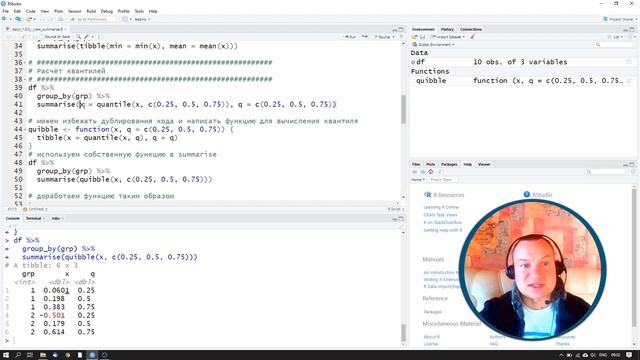Click the help Forward arrow icon
The height and width of the screenshot is (360, 640).
422,172
